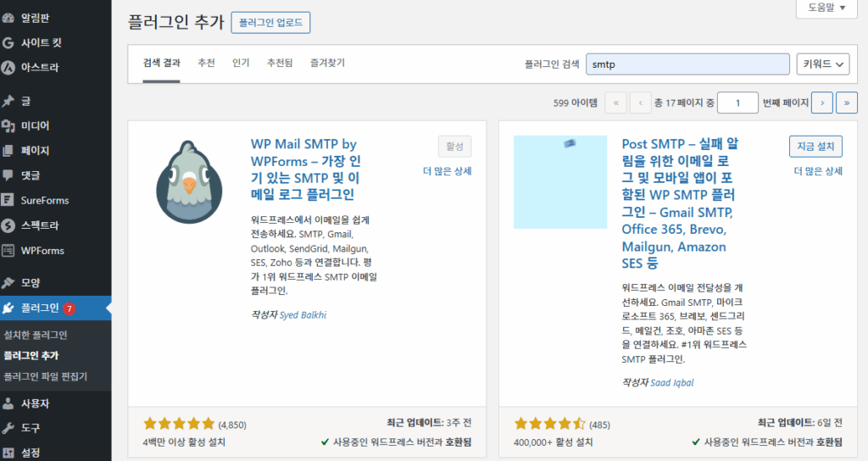
Task: Click the WPForms icon in sidebar
Action: (8, 250)
